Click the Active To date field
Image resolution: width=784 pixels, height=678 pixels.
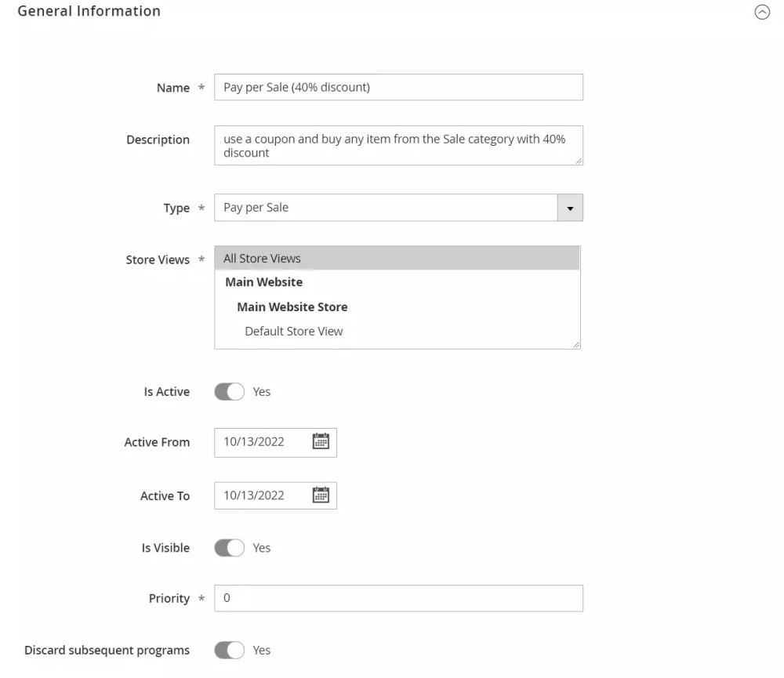coord(260,495)
